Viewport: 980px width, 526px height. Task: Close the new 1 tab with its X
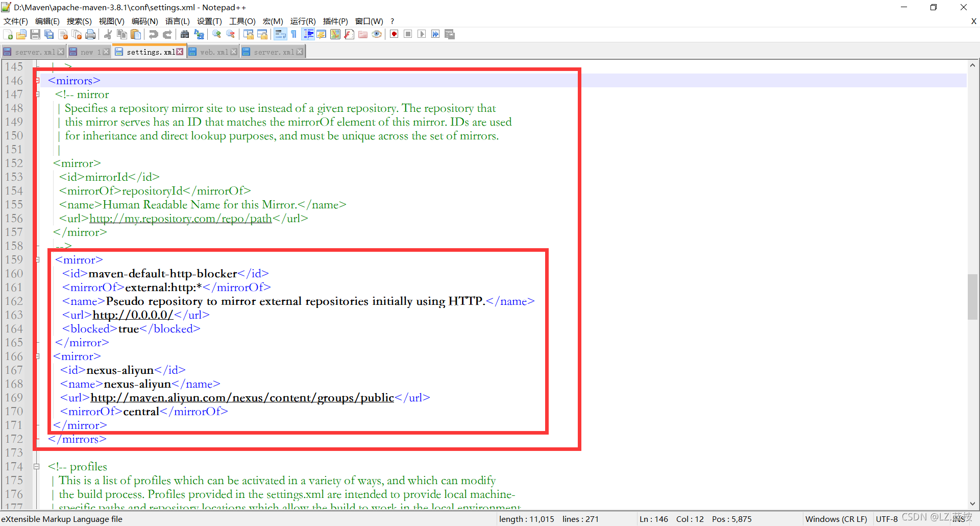click(x=106, y=52)
